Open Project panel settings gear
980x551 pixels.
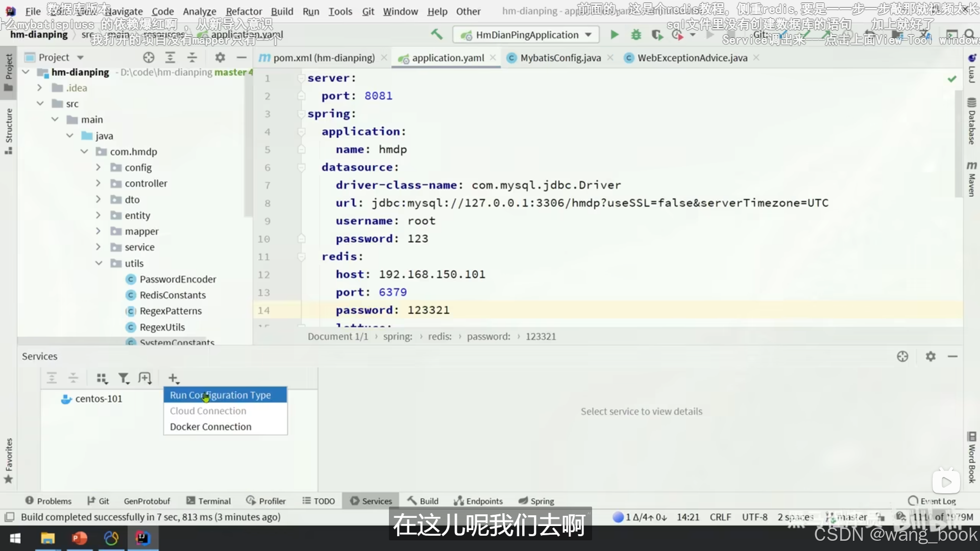(x=220, y=57)
